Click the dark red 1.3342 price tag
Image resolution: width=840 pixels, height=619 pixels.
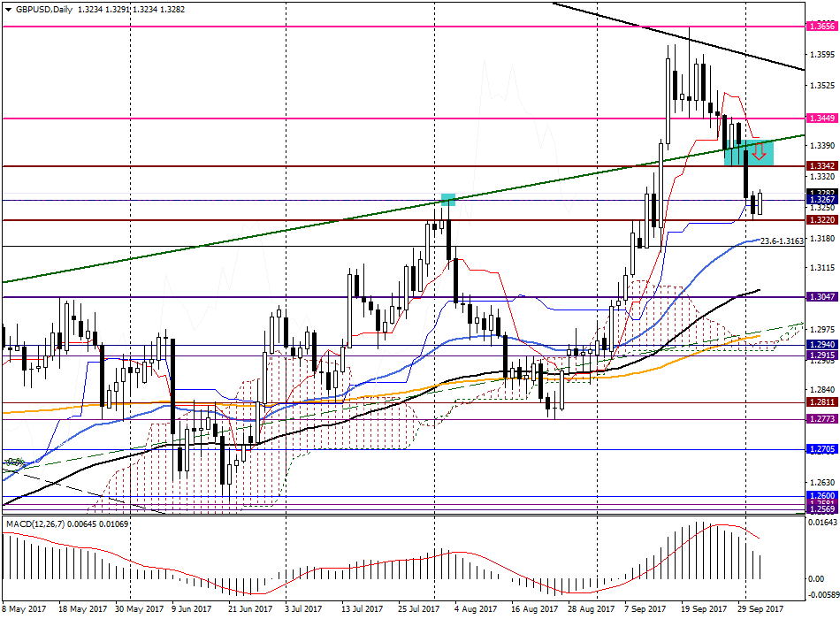(821, 166)
